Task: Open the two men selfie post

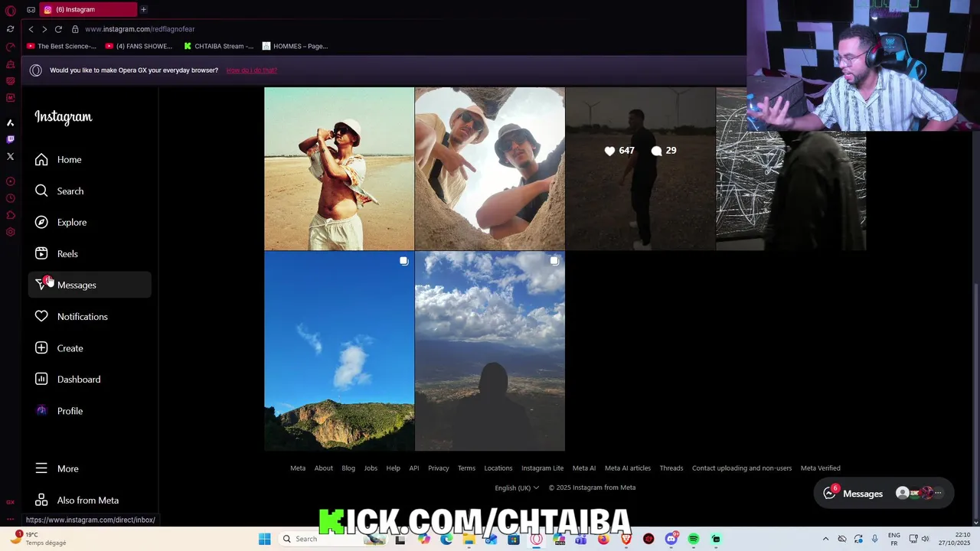Action: (x=490, y=168)
